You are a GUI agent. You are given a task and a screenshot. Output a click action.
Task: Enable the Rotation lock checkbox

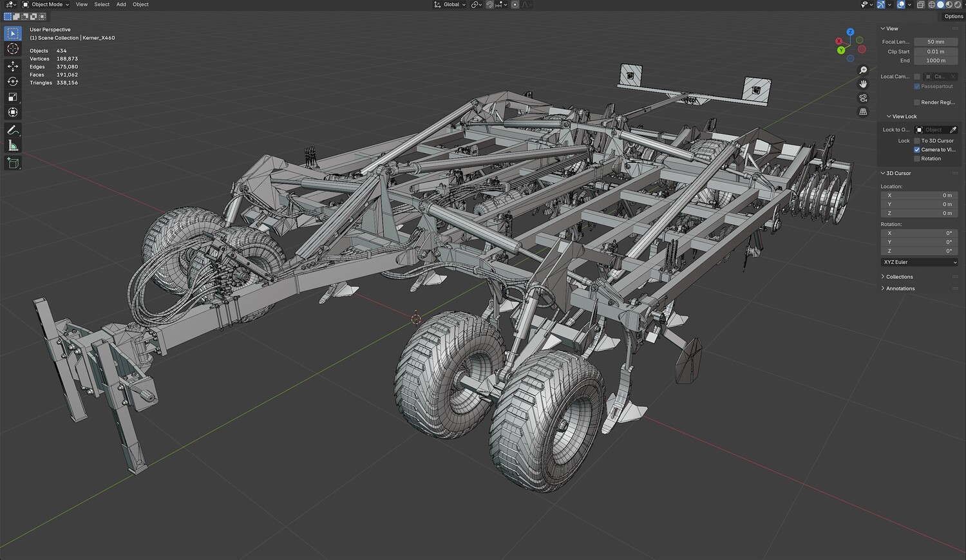(x=917, y=159)
